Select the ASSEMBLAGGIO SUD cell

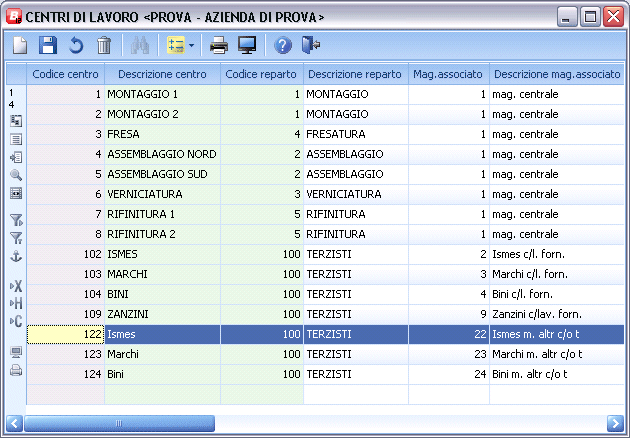pyautogui.click(x=162, y=174)
